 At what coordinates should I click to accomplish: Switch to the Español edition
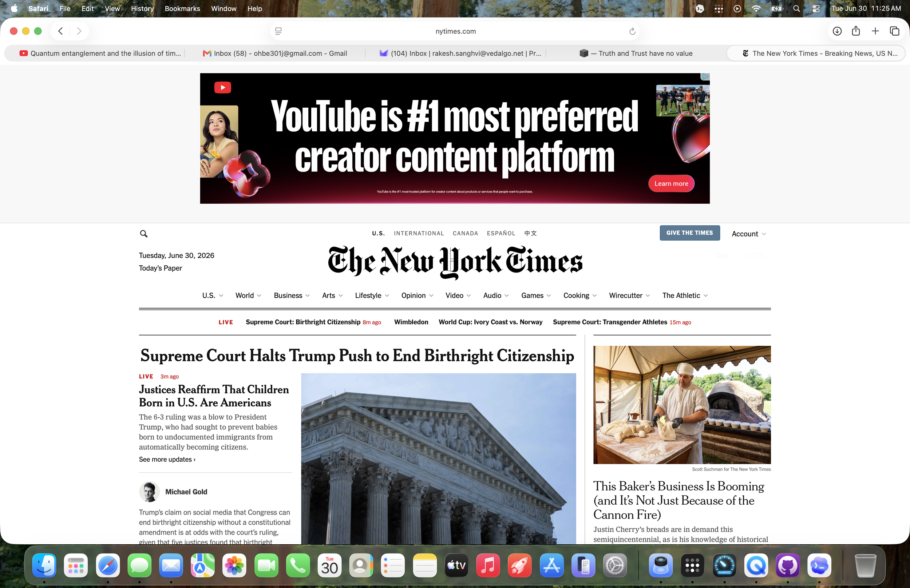[x=500, y=233]
